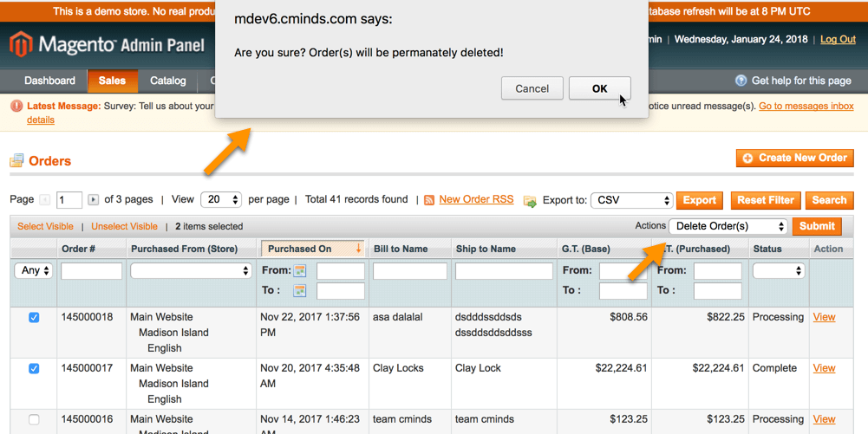Uncheck the checkbox for order 145000017
Screen dimensions: 868x434
point(34,369)
